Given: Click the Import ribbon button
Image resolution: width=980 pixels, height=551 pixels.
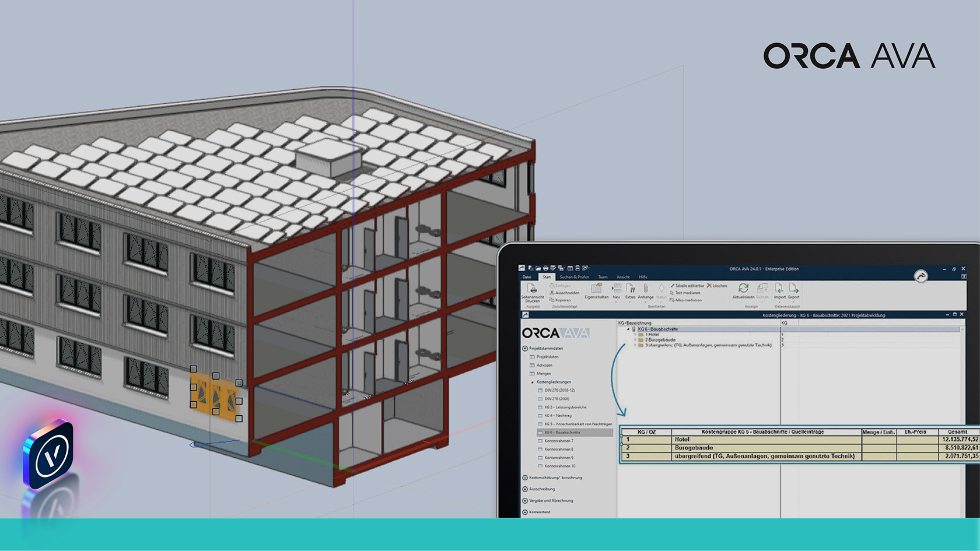Looking at the screenshot, I should (779, 292).
